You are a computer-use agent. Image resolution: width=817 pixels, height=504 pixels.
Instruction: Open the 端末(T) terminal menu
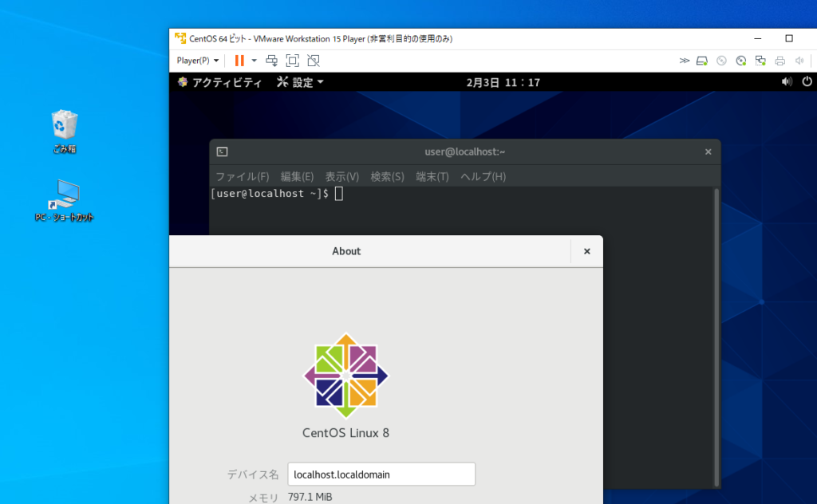[x=432, y=176]
